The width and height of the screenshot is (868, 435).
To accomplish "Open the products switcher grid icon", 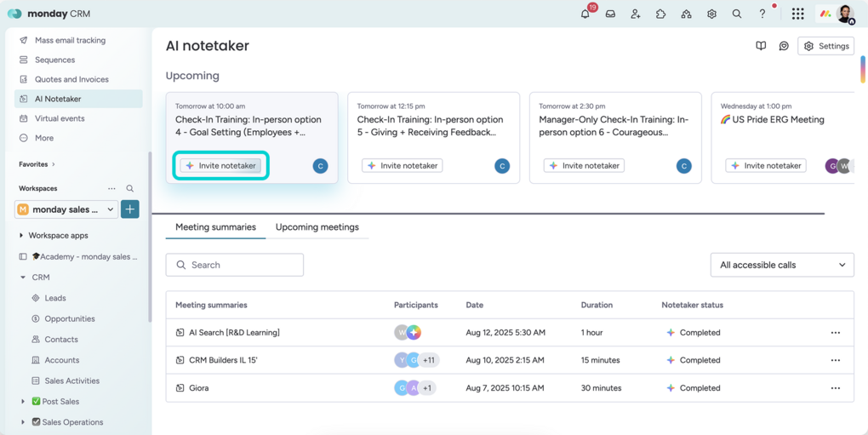I will pos(797,14).
